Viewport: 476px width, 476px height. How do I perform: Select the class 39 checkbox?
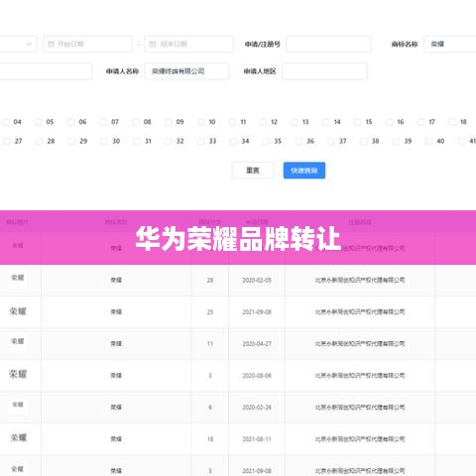pos(396,141)
